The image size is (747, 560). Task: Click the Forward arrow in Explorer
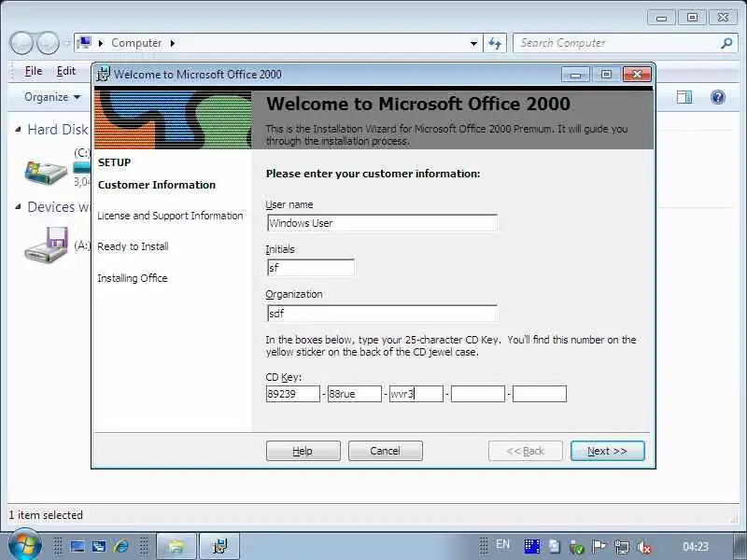coord(48,43)
